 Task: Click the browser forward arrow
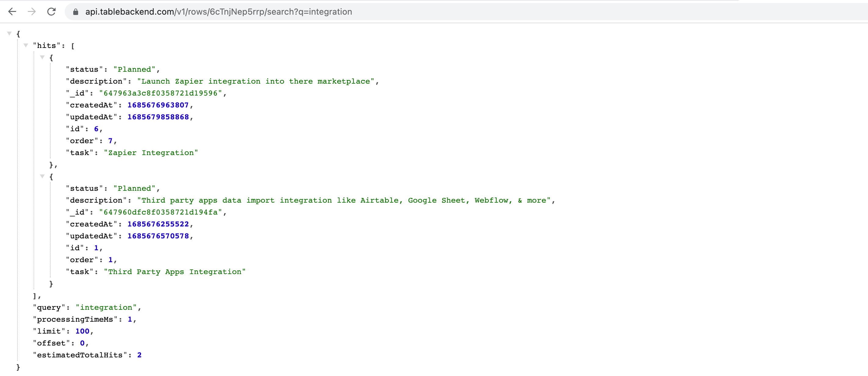32,12
